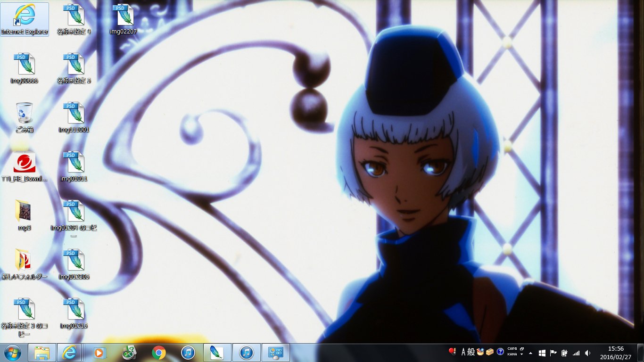Open the Internet Explorer desktop shortcut
Image resolution: width=644 pixels, height=362 pixels.
[25, 16]
